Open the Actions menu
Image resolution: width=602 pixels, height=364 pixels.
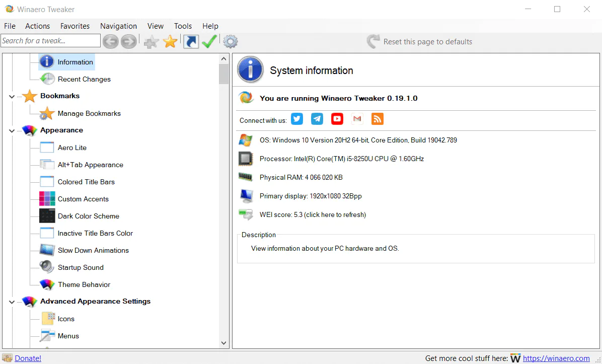(38, 26)
